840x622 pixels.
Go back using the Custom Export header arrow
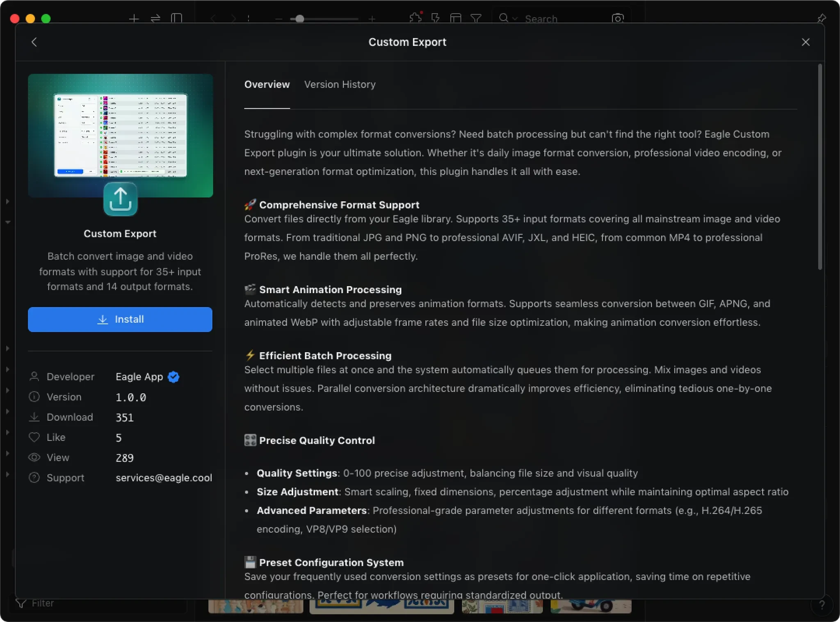click(34, 42)
